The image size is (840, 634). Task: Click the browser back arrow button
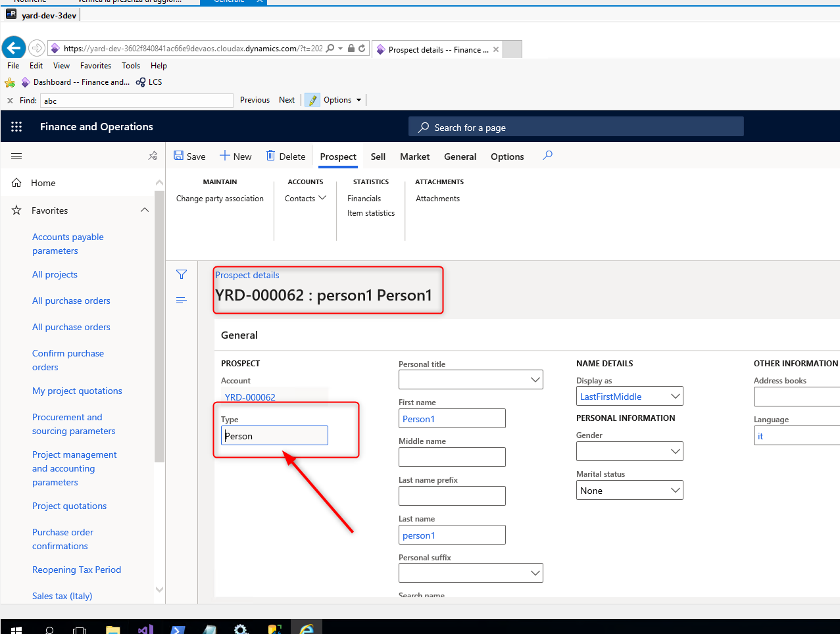tap(14, 48)
